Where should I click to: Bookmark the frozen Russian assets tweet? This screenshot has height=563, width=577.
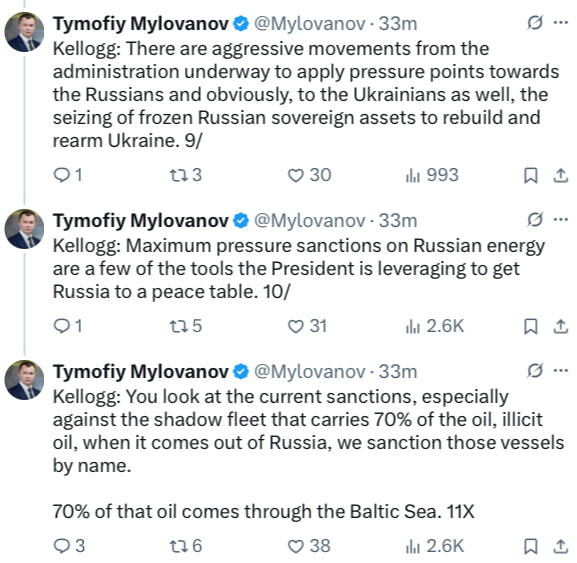pos(531,175)
